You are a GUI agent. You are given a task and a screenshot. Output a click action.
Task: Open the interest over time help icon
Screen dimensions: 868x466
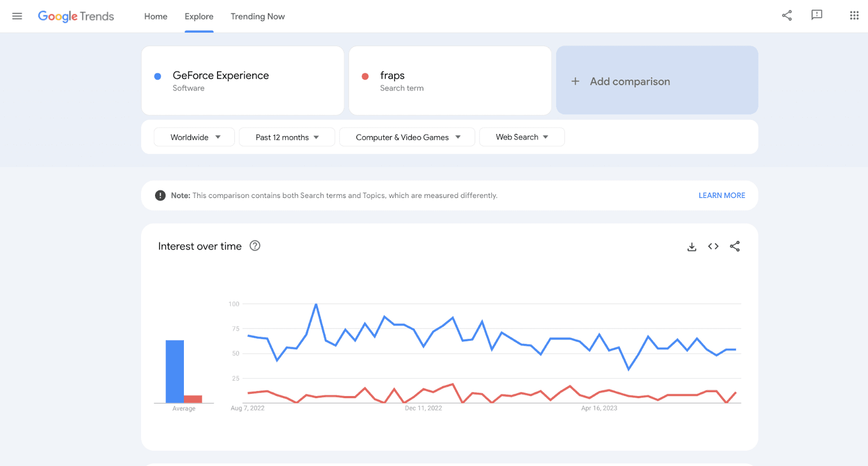[x=255, y=246]
